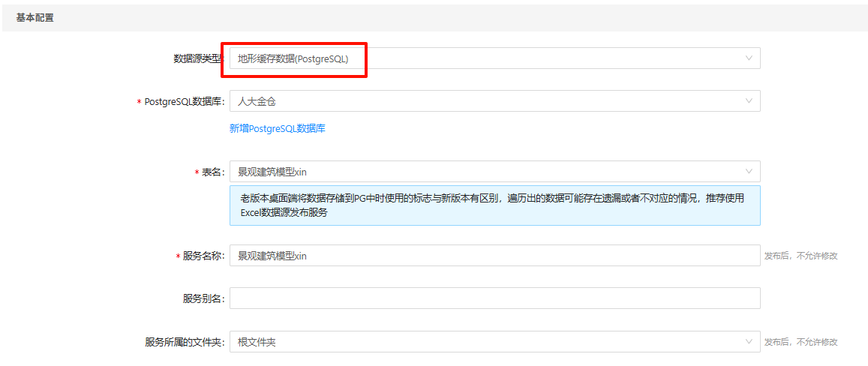Click the chevron arrow of 表名 dropdown

tap(748, 172)
